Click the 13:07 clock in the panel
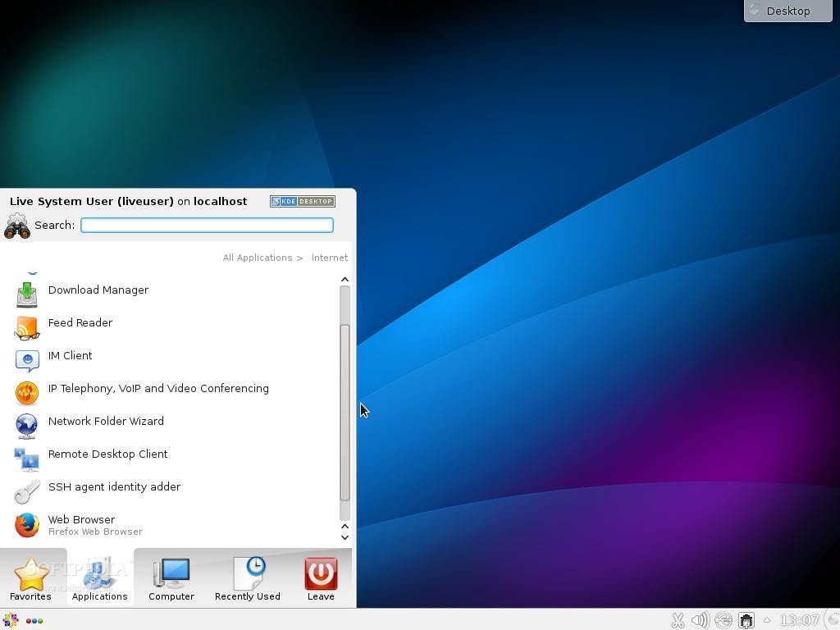840x630 pixels. point(799,620)
